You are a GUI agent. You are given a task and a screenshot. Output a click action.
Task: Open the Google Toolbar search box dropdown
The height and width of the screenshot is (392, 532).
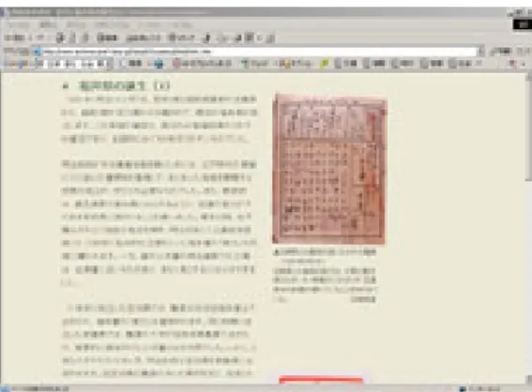[x=110, y=64]
